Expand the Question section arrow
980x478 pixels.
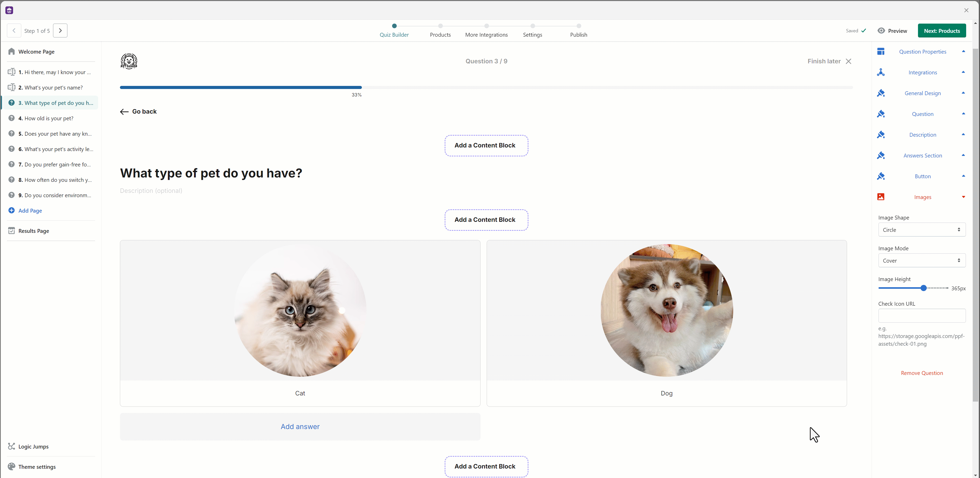(x=963, y=114)
